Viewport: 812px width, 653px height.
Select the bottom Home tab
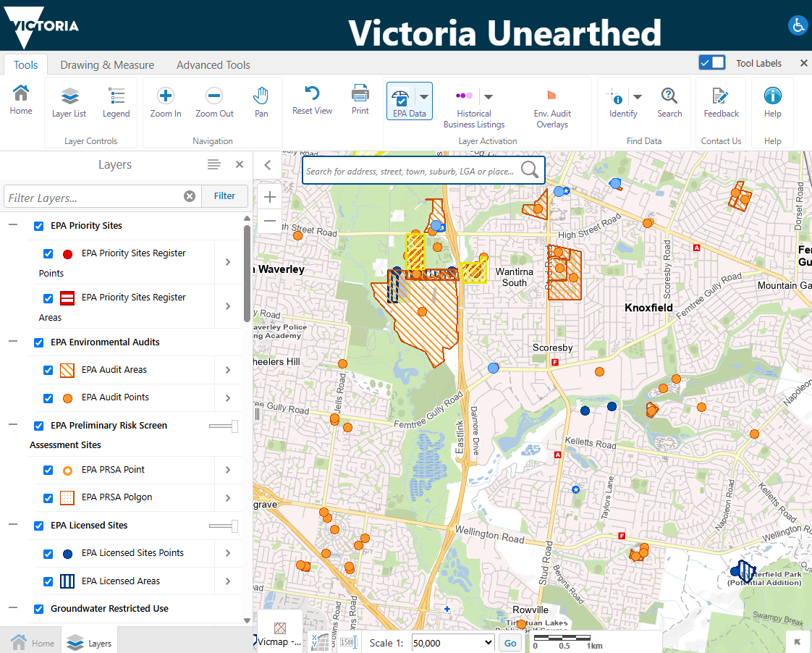[x=32, y=643]
